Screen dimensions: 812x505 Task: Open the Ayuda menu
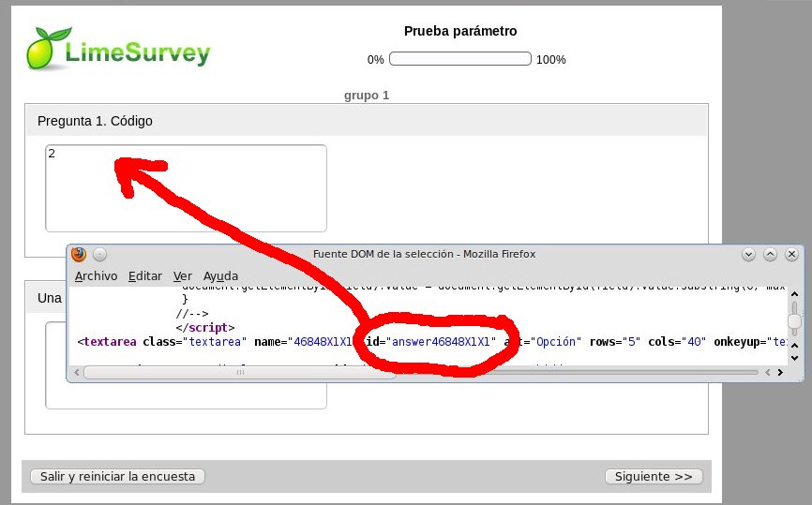point(220,276)
